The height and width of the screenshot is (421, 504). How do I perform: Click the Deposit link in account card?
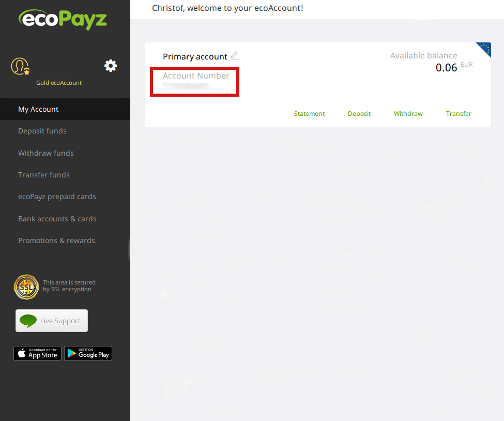(x=359, y=114)
